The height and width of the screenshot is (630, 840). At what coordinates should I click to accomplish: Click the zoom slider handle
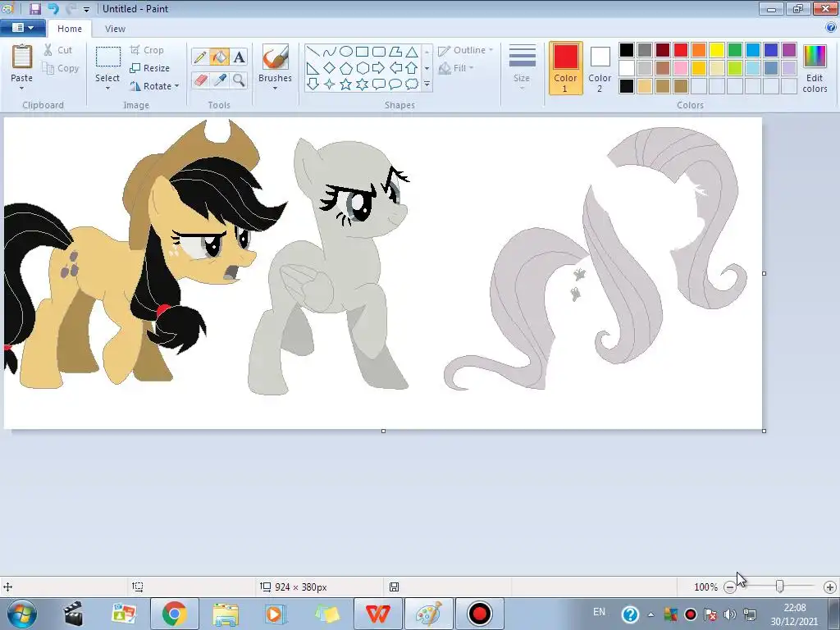click(780, 587)
